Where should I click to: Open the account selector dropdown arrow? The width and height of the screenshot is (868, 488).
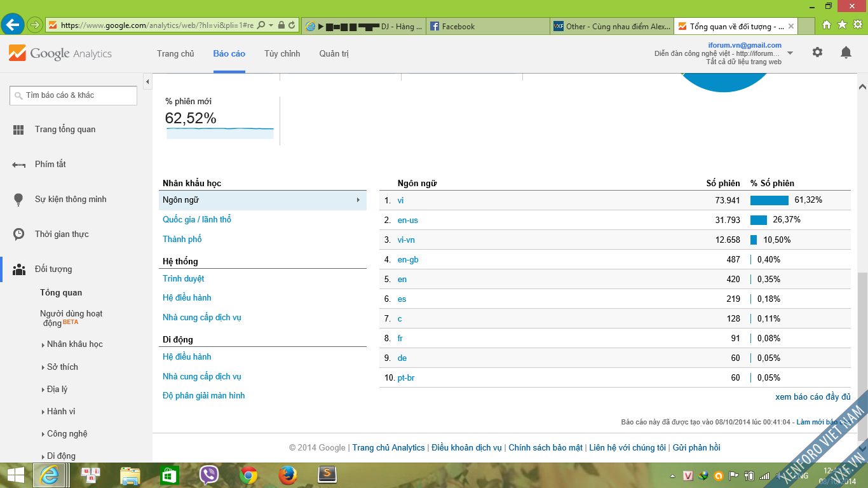point(790,53)
